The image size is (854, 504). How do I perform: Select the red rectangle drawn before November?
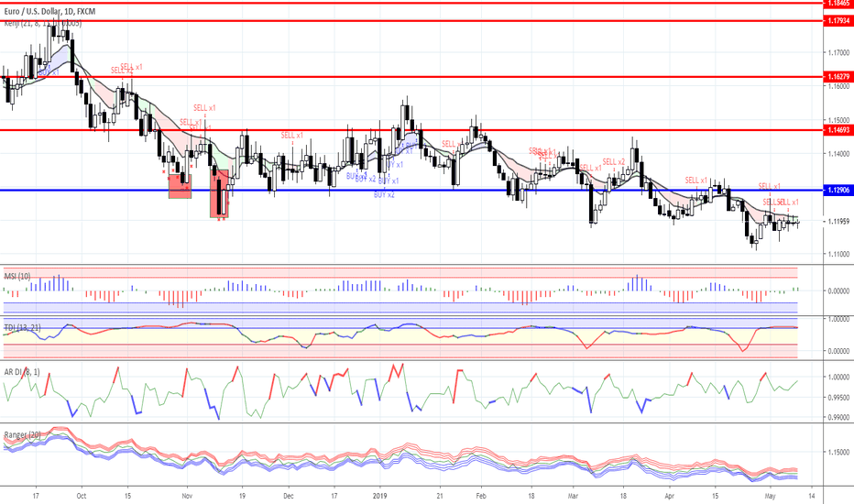click(180, 186)
